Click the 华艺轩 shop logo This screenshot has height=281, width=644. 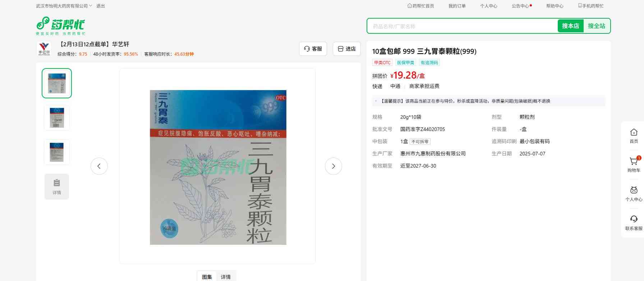coord(44,48)
